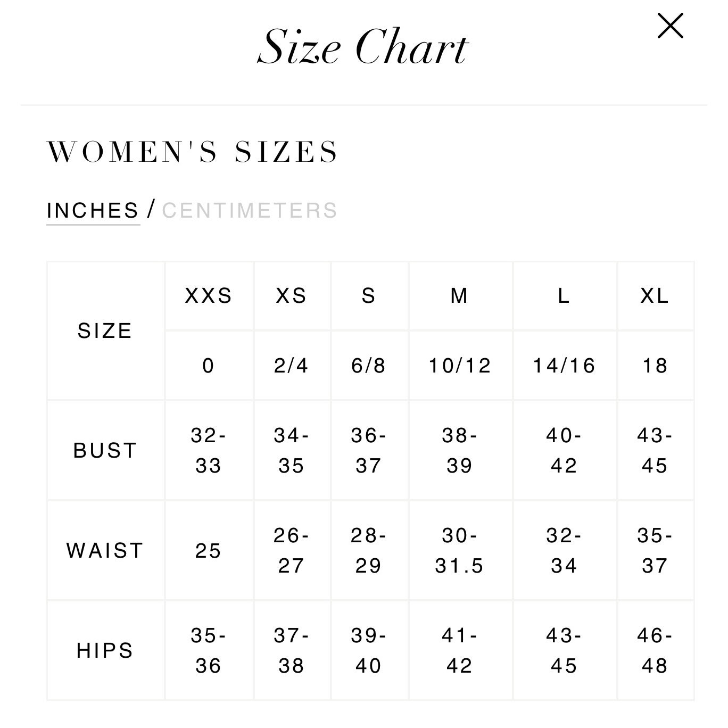This screenshot has height=728, width=728.
Task: Click the BUST row label
Action: pyautogui.click(x=105, y=451)
